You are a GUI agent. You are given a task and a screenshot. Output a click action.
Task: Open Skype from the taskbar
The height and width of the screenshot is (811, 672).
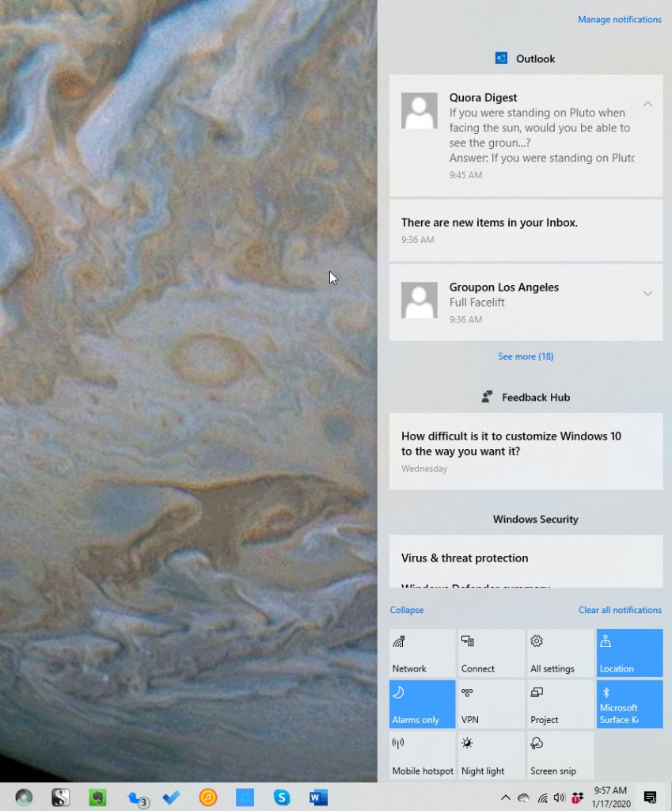coord(282,798)
